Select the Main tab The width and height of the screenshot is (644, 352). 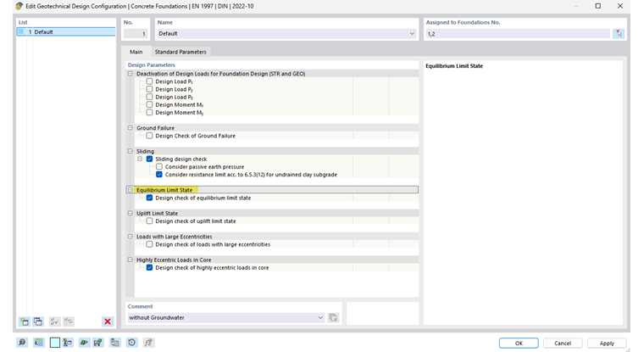(136, 52)
